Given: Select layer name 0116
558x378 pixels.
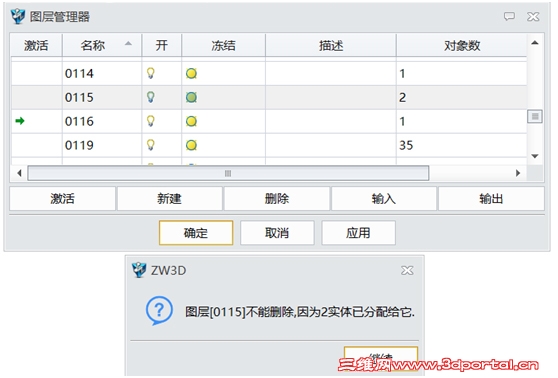Looking at the screenshot, I should [79, 121].
